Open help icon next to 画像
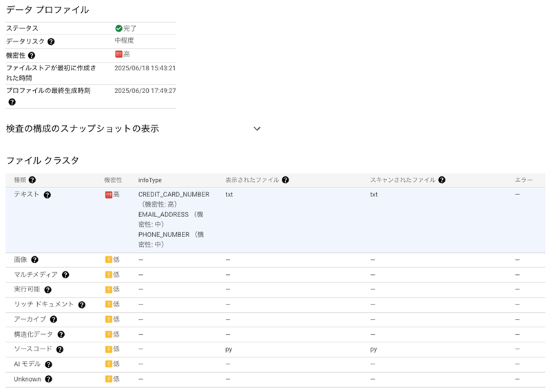Viewport: 551px width, 392px height. (34, 260)
